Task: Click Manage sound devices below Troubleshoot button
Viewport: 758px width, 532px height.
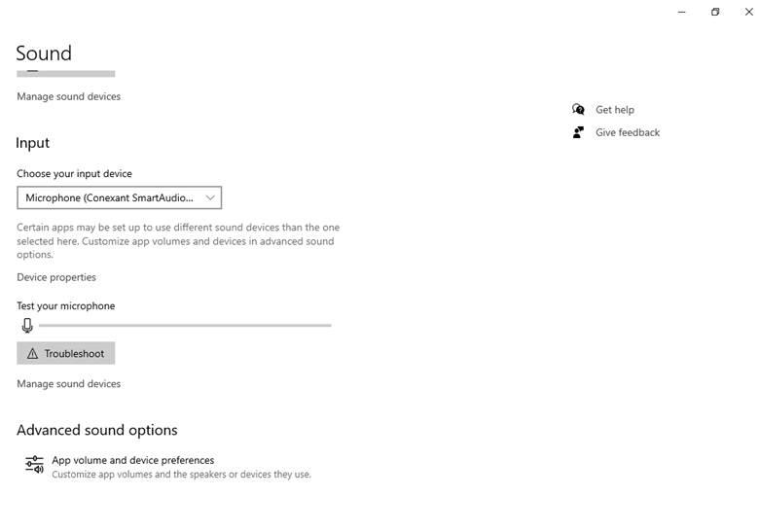Action: 69,383
